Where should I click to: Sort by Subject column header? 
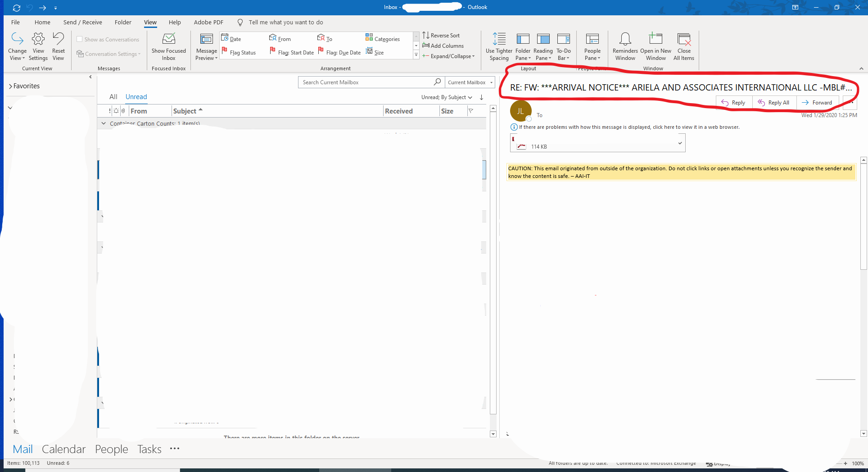277,111
